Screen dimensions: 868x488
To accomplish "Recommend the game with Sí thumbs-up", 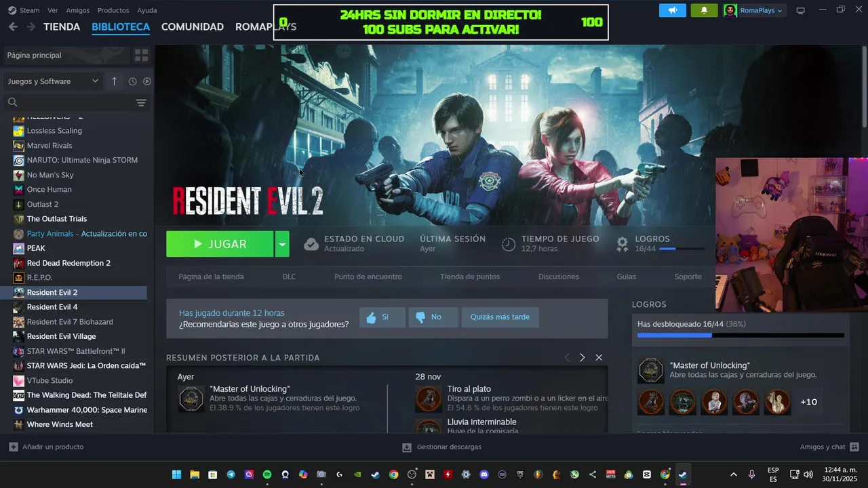I will coord(382,317).
